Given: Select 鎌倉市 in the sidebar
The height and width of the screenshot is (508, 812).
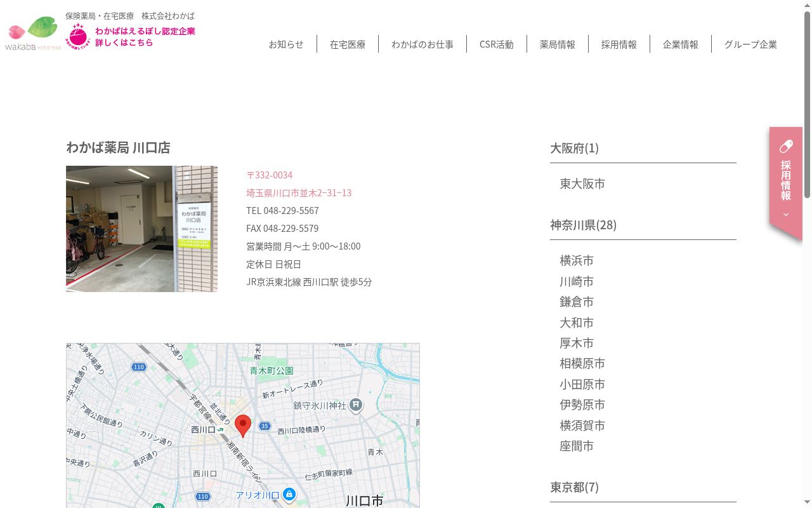Looking at the screenshot, I should click(x=577, y=302).
